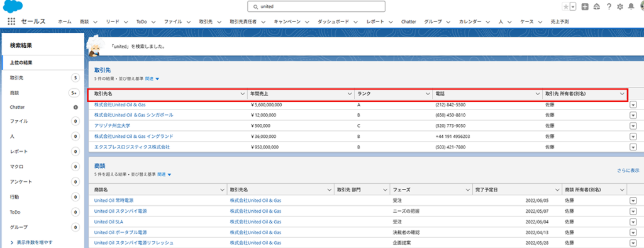
Task: Open the setup gear icon
Action: coord(619,6)
